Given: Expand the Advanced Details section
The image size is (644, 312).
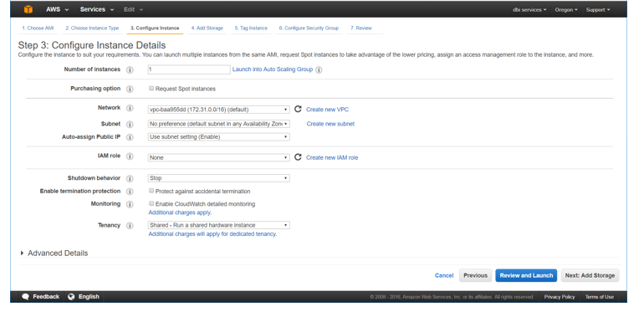Looking at the screenshot, I should (54, 253).
